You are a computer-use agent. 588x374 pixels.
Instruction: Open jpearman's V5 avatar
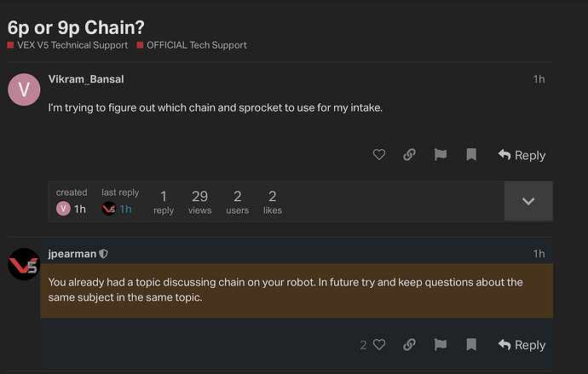click(x=23, y=264)
